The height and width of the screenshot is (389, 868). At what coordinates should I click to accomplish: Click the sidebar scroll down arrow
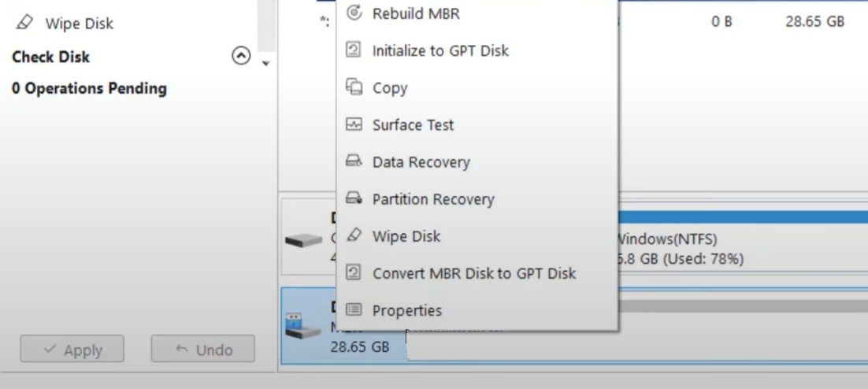[x=266, y=63]
